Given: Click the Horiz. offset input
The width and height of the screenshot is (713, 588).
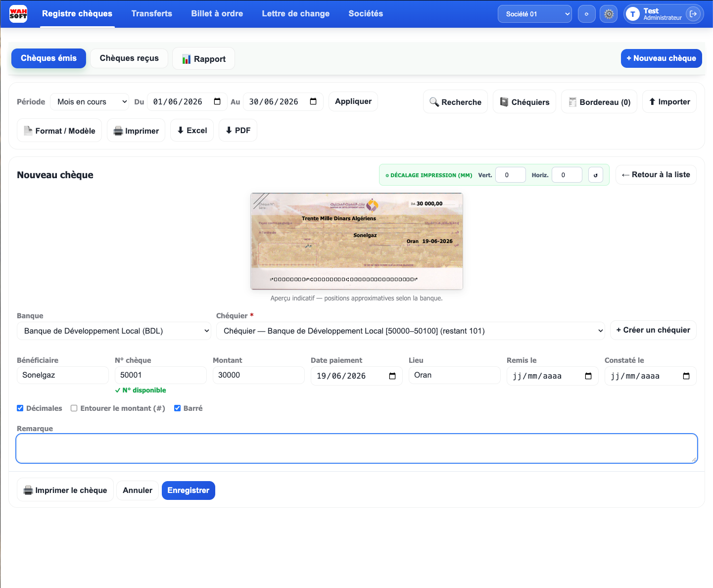Looking at the screenshot, I should tap(567, 175).
